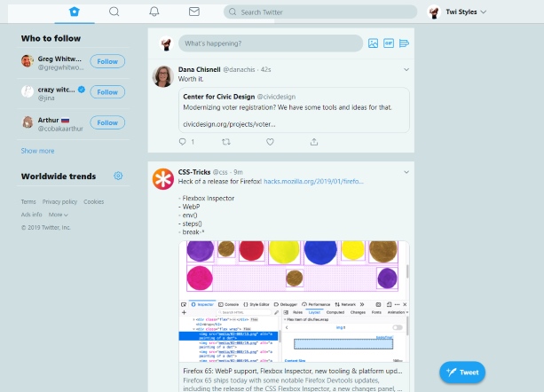Viewport: 544px width, 392px height.
Task: Add a poll to the tweet
Action: [x=404, y=43]
